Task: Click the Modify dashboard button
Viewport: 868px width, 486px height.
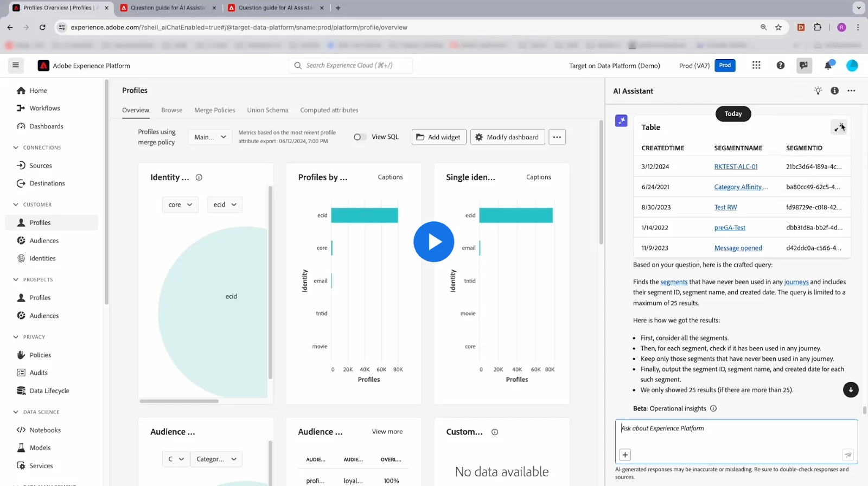Action: [x=508, y=137]
